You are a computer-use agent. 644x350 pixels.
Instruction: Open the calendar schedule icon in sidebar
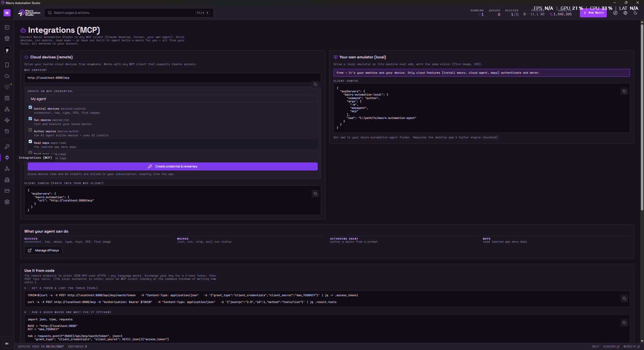pos(7,98)
